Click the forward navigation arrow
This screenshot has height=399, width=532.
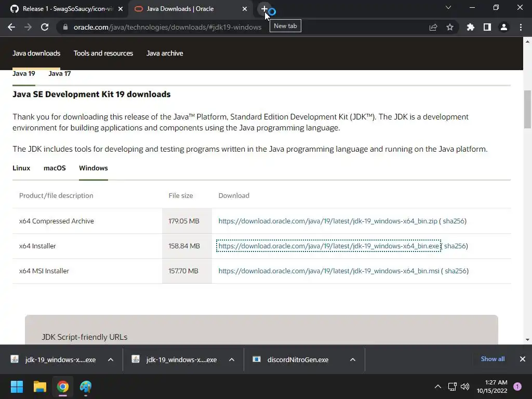pos(28,27)
